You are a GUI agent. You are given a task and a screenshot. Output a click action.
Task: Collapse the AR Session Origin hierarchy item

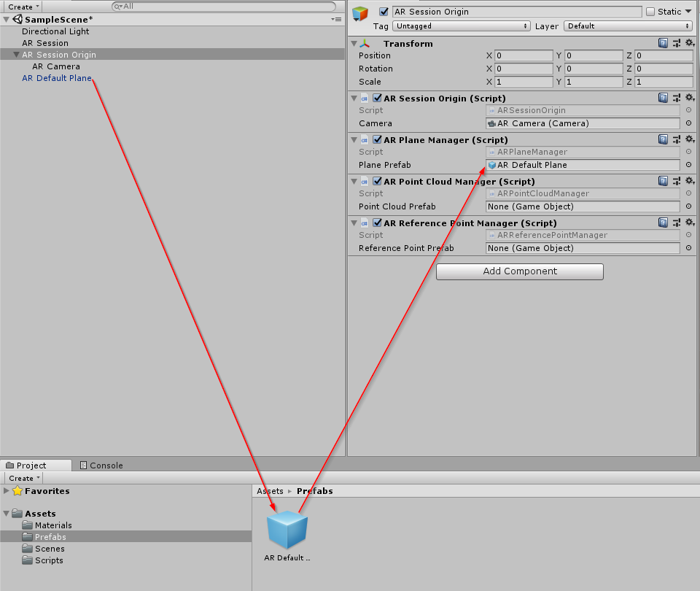click(x=16, y=55)
